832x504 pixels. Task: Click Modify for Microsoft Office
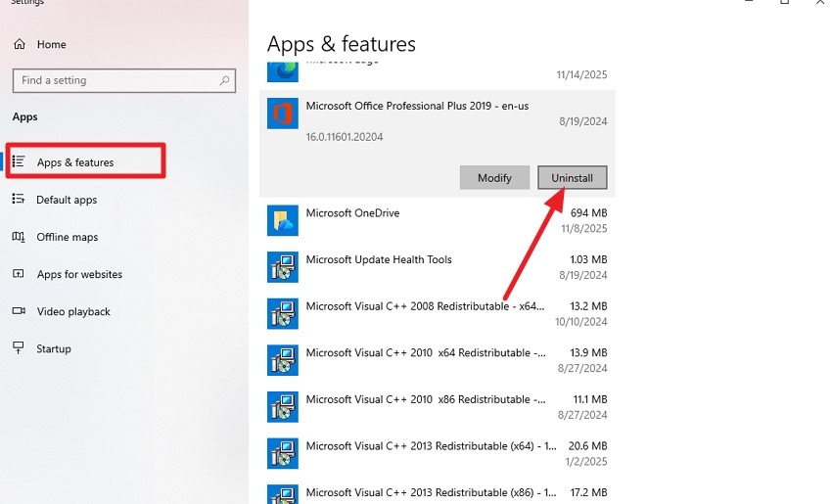(494, 178)
